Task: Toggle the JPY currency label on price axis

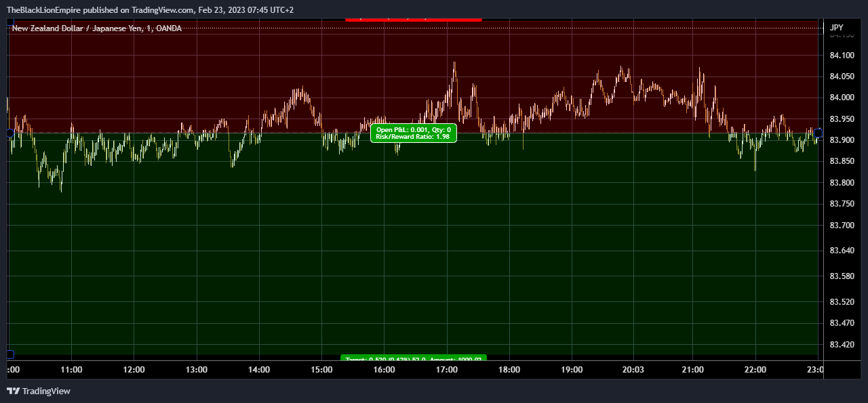Action: [x=836, y=27]
